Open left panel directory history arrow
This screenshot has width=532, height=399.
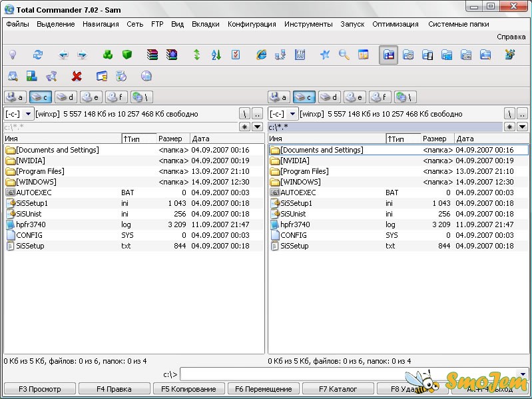(258, 127)
